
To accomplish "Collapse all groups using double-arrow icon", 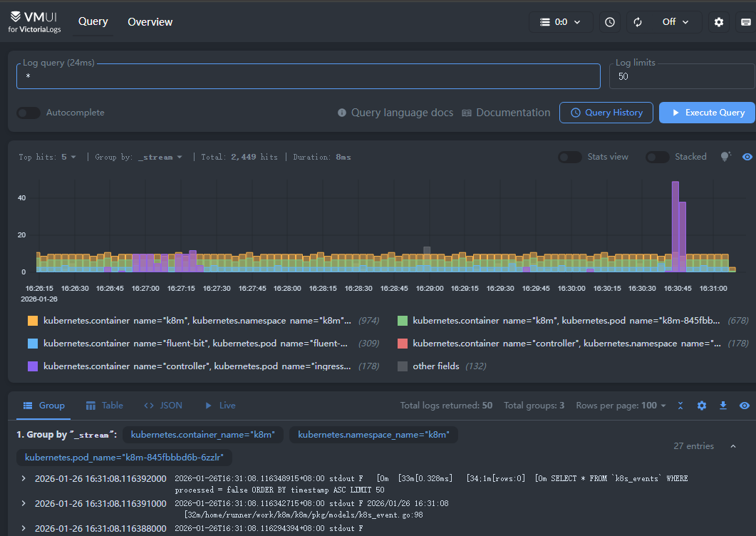I will (x=680, y=406).
